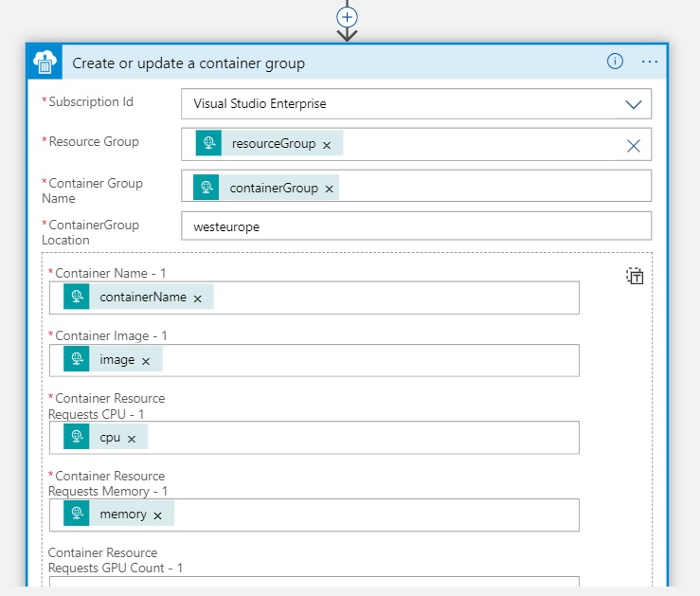Clear the Resource Group field with X
The image size is (700, 596).
point(633,145)
